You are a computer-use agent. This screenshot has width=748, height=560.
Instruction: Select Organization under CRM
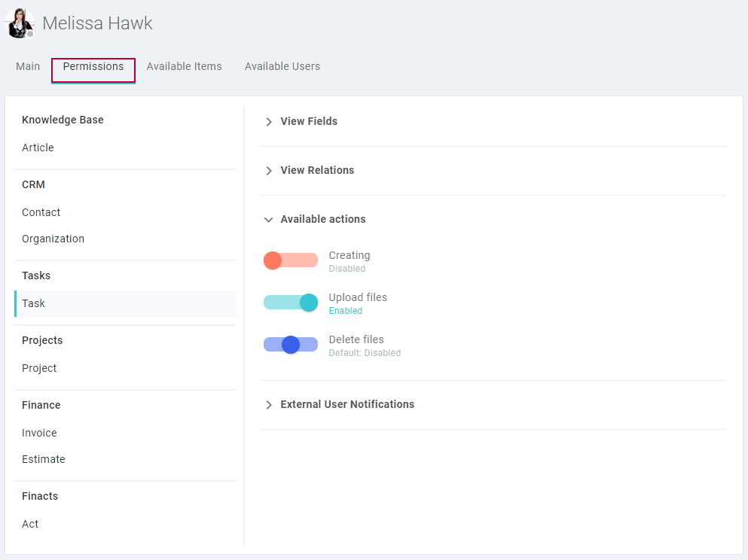click(126, 239)
